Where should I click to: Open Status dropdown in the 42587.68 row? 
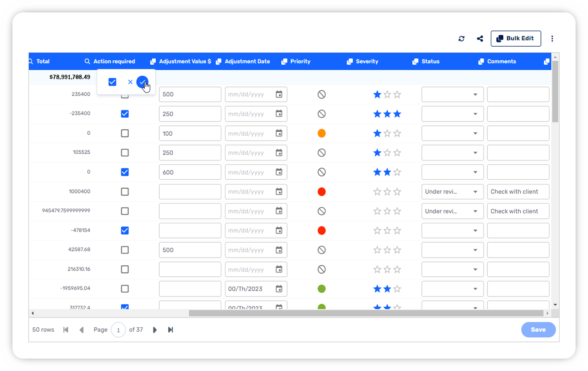coord(452,250)
